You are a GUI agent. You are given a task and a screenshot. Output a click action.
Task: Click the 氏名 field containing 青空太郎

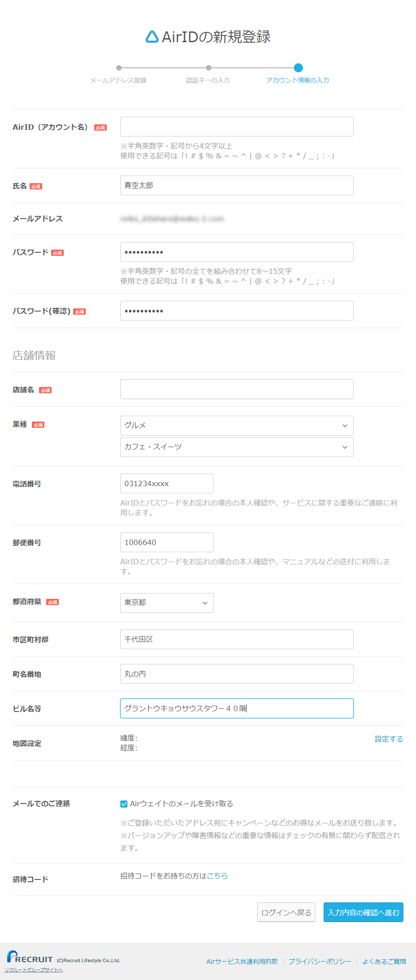237,185
